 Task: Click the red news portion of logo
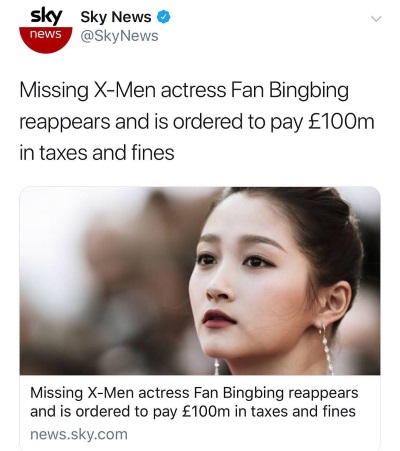[x=46, y=39]
